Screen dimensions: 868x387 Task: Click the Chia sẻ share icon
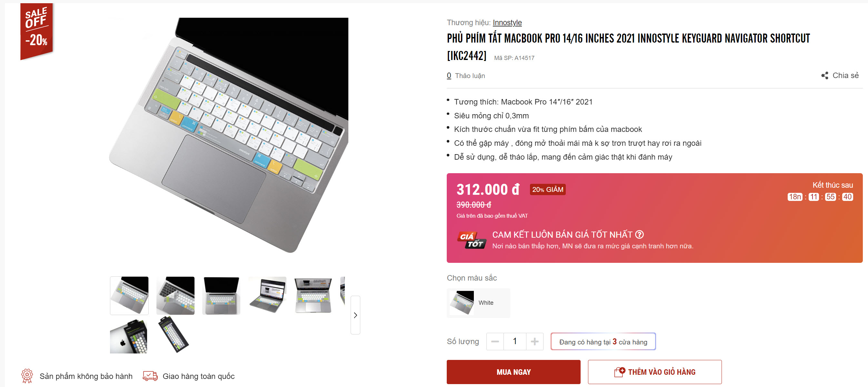click(824, 75)
